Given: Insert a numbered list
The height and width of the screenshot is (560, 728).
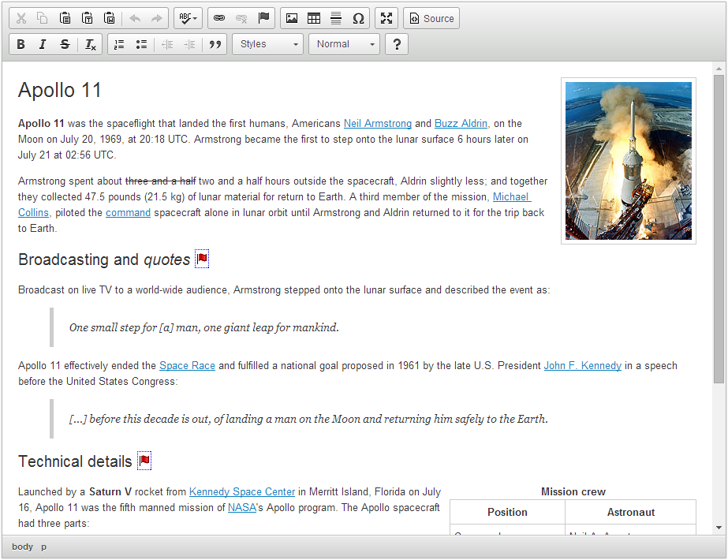Looking at the screenshot, I should pyautogui.click(x=119, y=44).
